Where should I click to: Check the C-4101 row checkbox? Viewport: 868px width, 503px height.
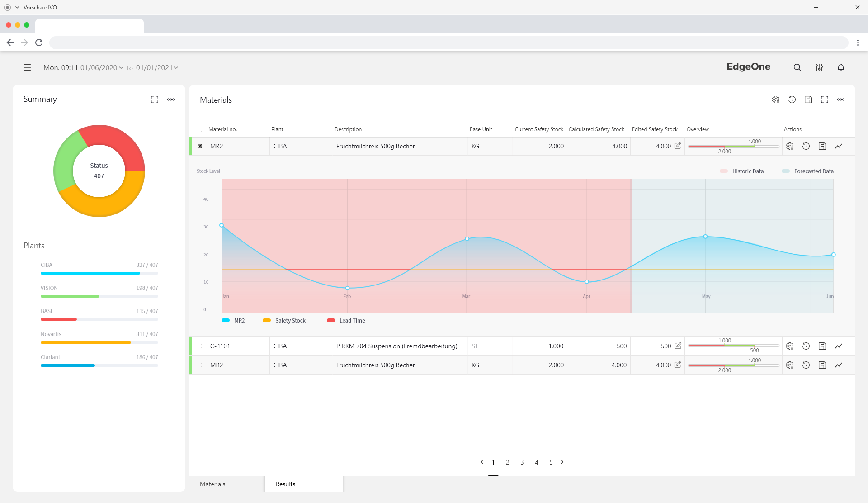(200, 346)
